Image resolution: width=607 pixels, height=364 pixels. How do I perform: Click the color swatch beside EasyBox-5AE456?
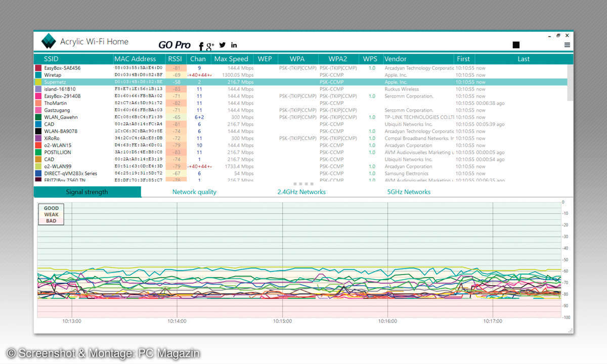point(38,68)
